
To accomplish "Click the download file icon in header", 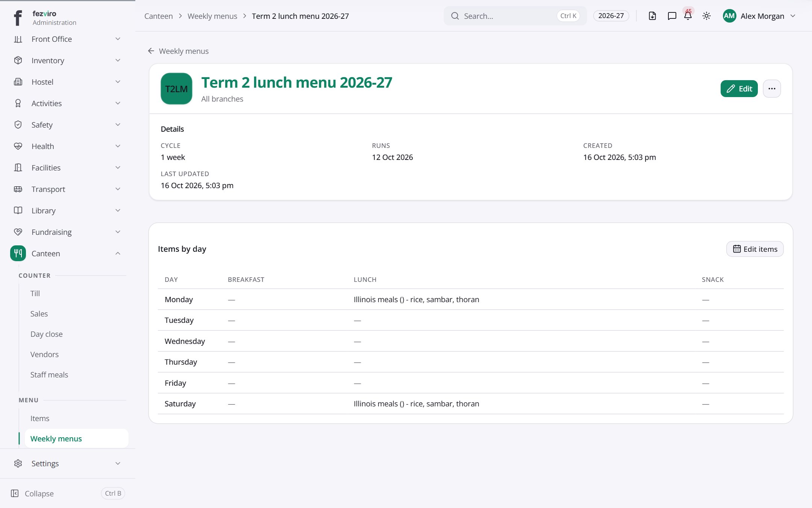I will tap(653, 16).
